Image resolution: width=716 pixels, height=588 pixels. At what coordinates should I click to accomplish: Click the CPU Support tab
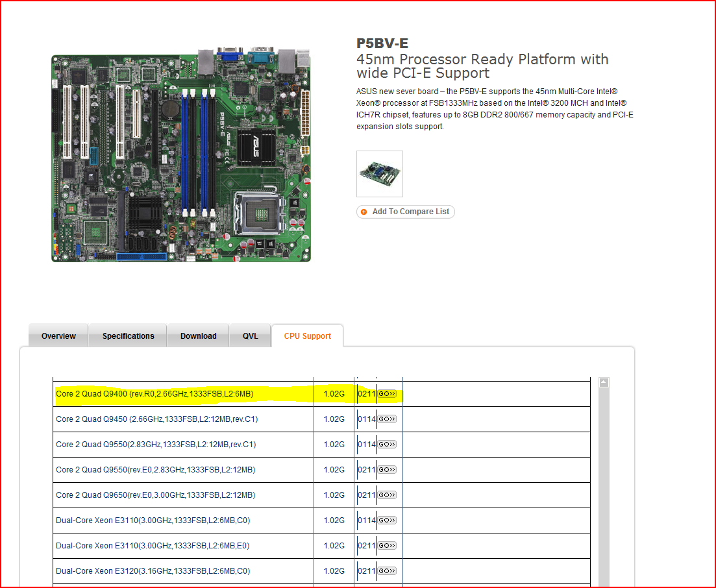coord(307,336)
